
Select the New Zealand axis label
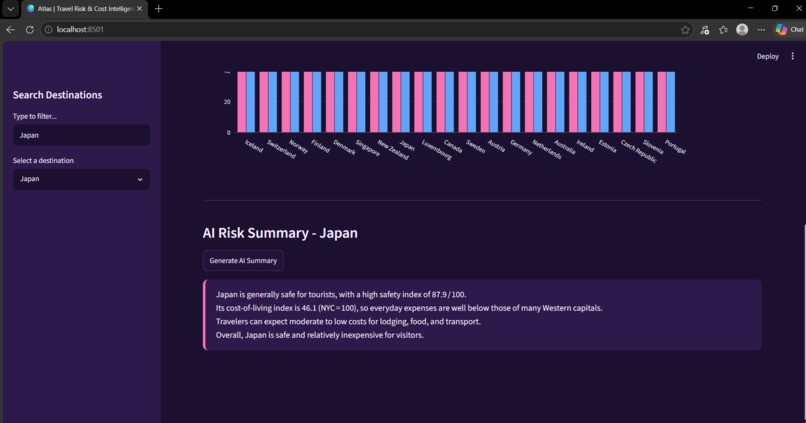393,150
